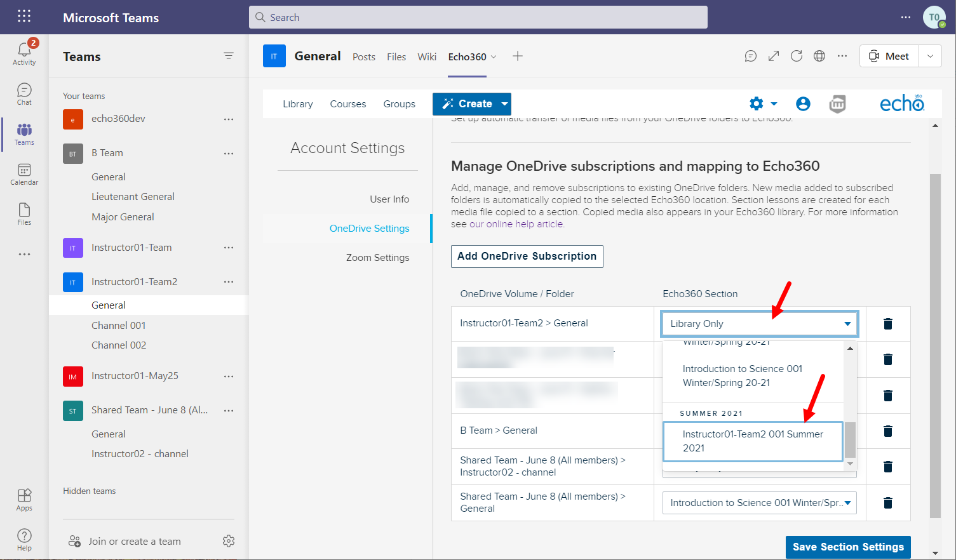Switch to the Files tab
This screenshot has width=956, height=560.
pyautogui.click(x=396, y=57)
